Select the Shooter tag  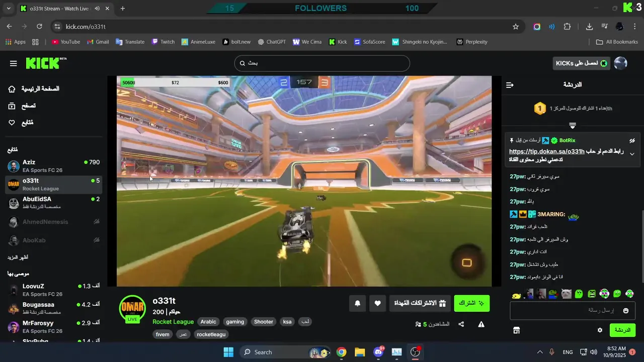tap(264, 322)
